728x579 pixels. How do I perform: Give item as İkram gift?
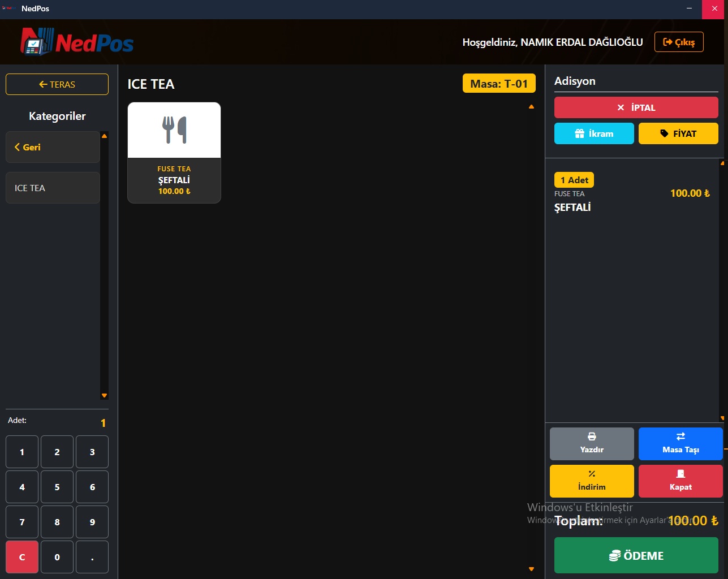pos(594,133)
